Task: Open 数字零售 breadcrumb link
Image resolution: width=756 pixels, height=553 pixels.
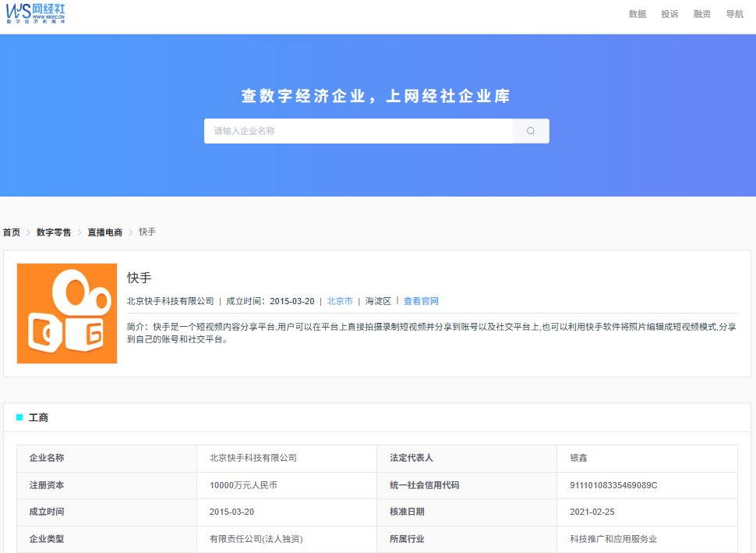Action: [54, 232]
